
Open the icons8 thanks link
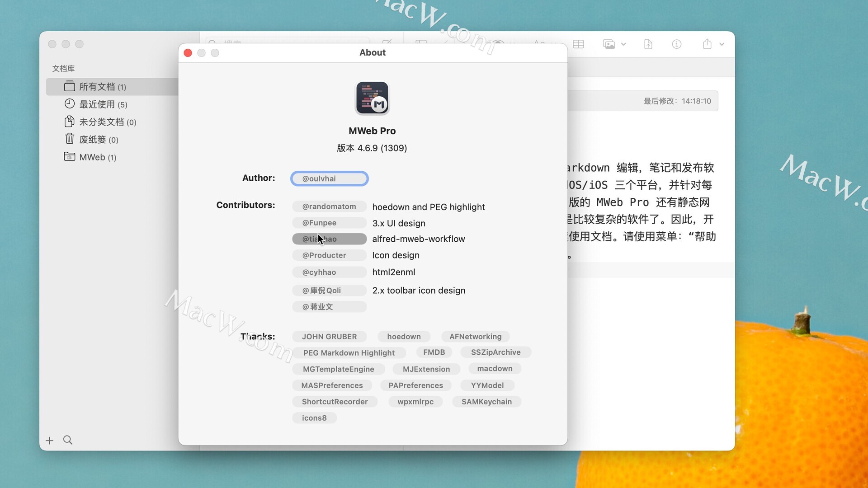click(x=314, y=418)
